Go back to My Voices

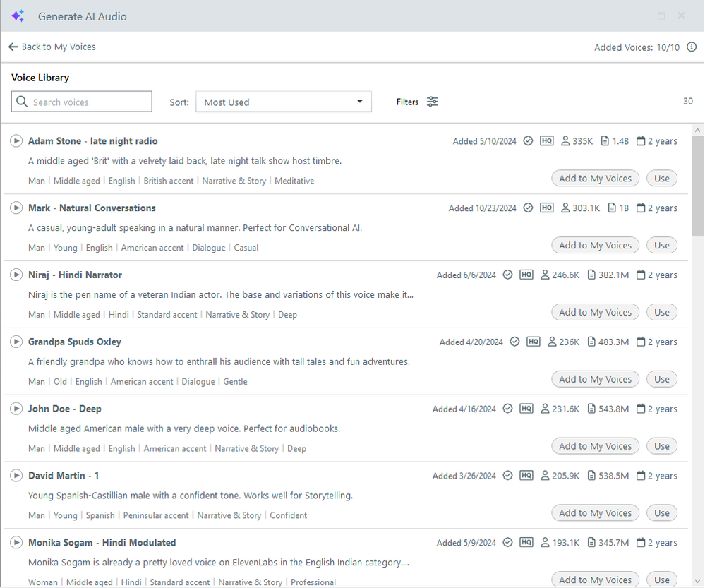(x=52, y=47)
